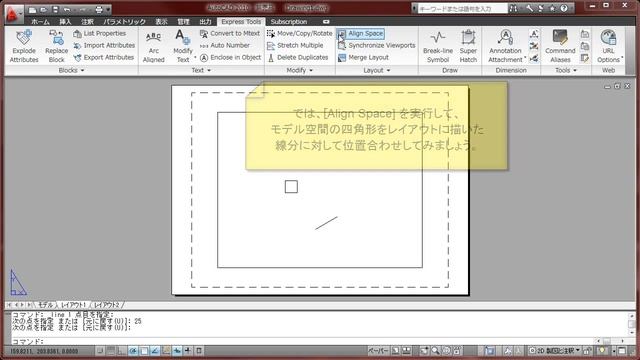
Task: Expand the Layout panel dropdown
Action: click(x=377, y=70)
